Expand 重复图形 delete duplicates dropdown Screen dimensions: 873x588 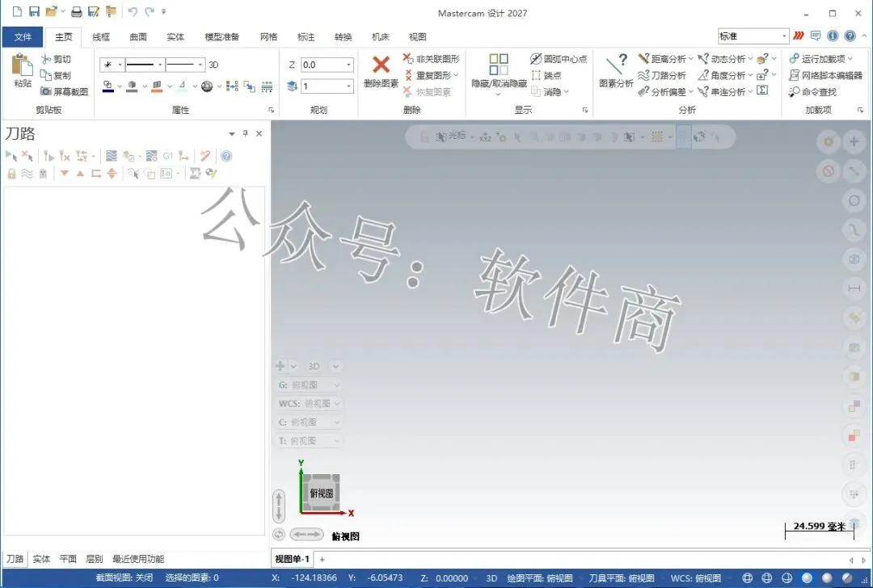tap(456, 75)
